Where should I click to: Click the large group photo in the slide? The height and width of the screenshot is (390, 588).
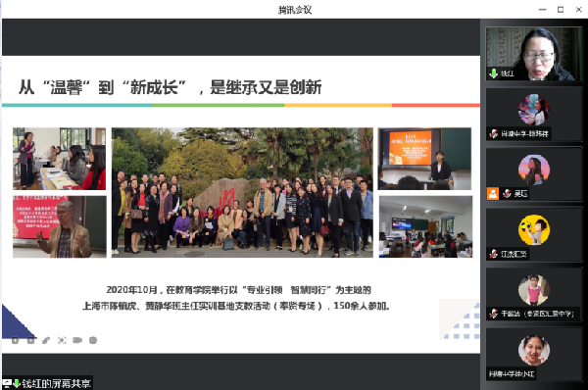click(x=242, y=192)
